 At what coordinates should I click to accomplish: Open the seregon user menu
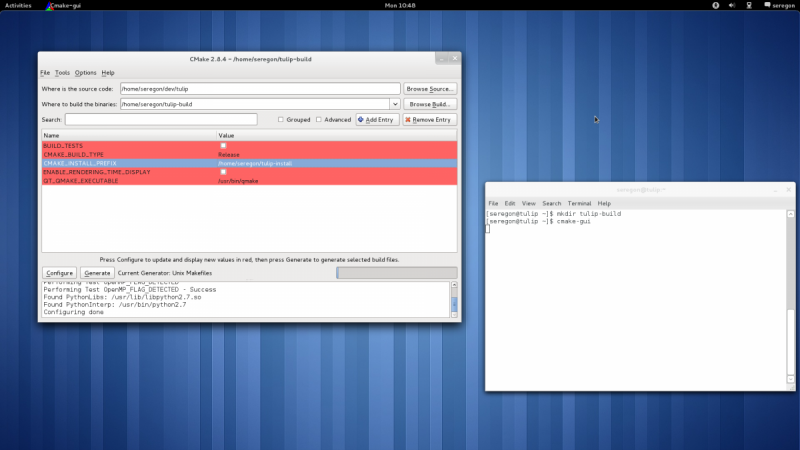[779, 5]
